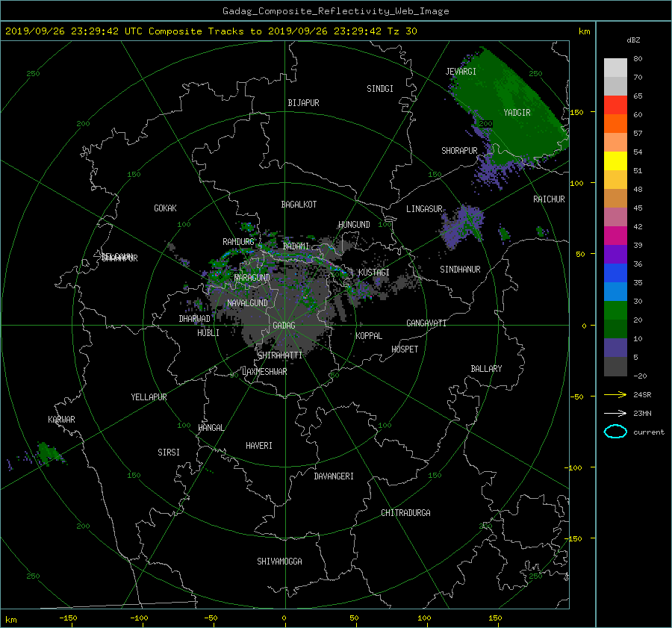Select the red 65 dBZ color swatch
The image size is (672, 628).
615,105
